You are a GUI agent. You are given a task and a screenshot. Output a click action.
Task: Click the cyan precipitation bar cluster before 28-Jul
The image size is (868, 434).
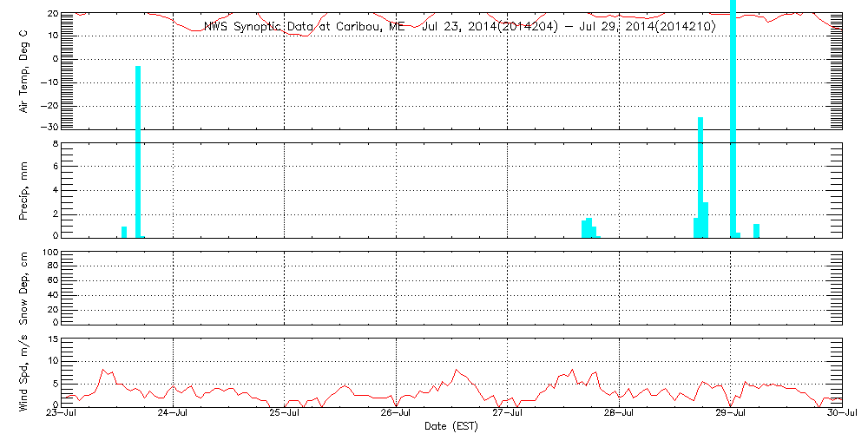tap(589, 228)
